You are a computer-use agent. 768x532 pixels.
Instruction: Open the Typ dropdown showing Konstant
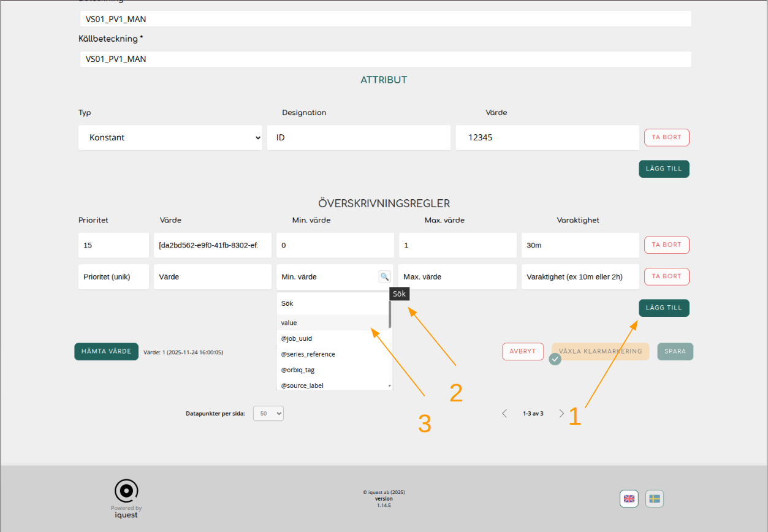pyautogui.click(x=170, y=138)
